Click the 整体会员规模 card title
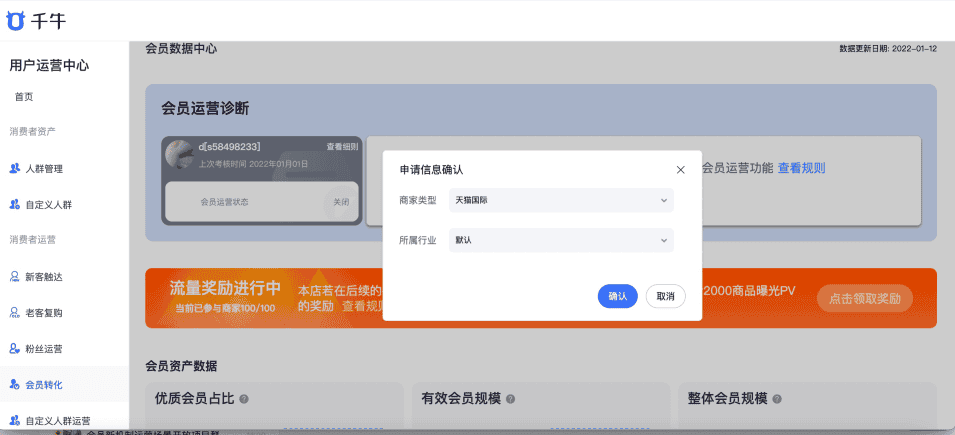This screenshot has width=955, height=435. pos(727,399)
